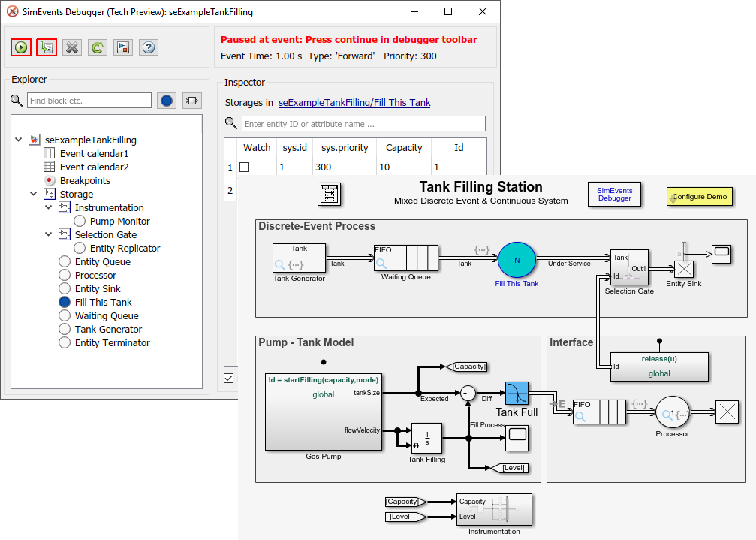Click the X stop debugging icon
756x540 pixels.
pos(71,47)
